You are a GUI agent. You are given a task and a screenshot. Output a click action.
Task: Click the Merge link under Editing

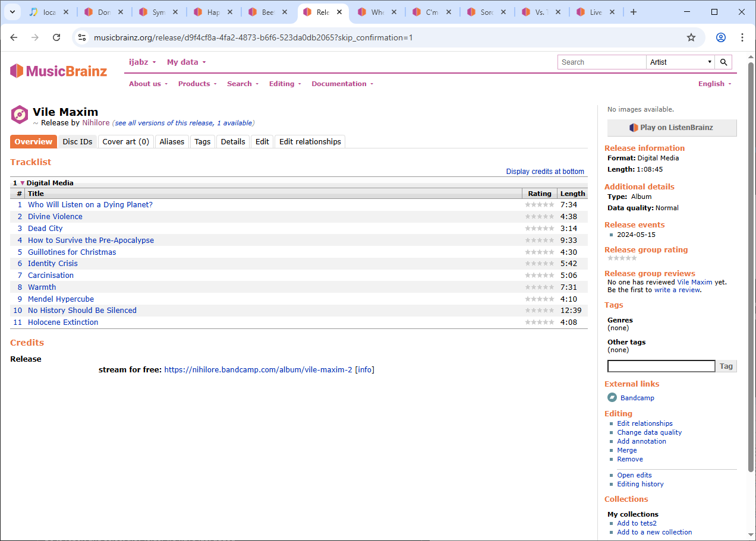click(626, 450)
